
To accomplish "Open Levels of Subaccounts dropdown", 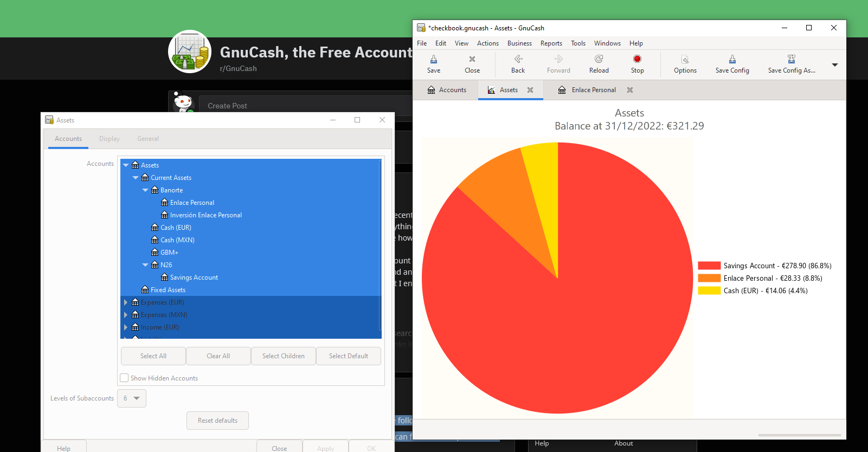I will (132, 398).
